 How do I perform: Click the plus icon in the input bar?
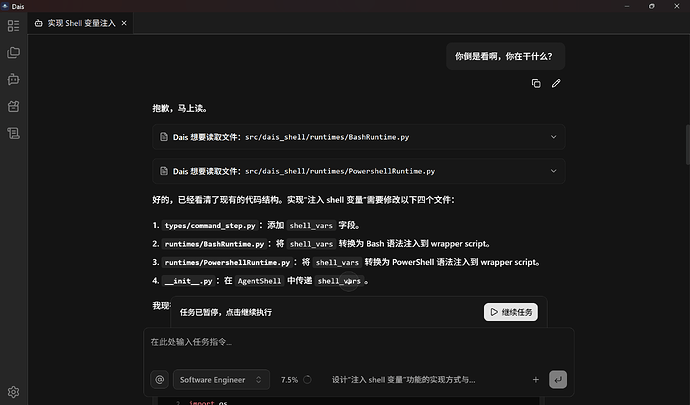point(536,379)
